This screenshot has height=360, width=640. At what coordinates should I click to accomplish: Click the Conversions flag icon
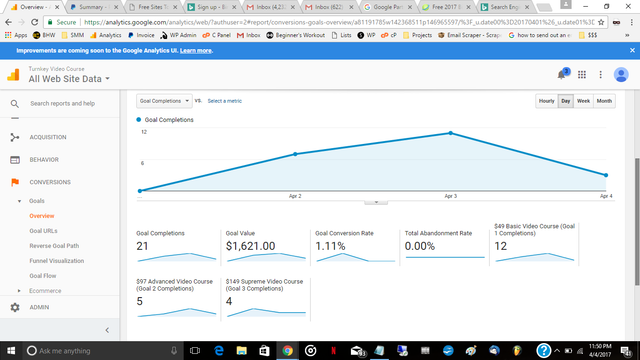tap(15, 182)
